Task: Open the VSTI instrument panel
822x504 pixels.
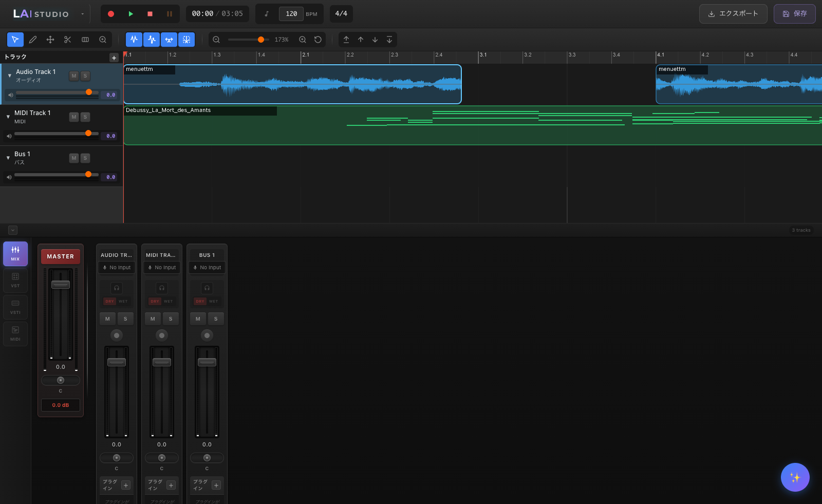Action: [x=15, y=307]
